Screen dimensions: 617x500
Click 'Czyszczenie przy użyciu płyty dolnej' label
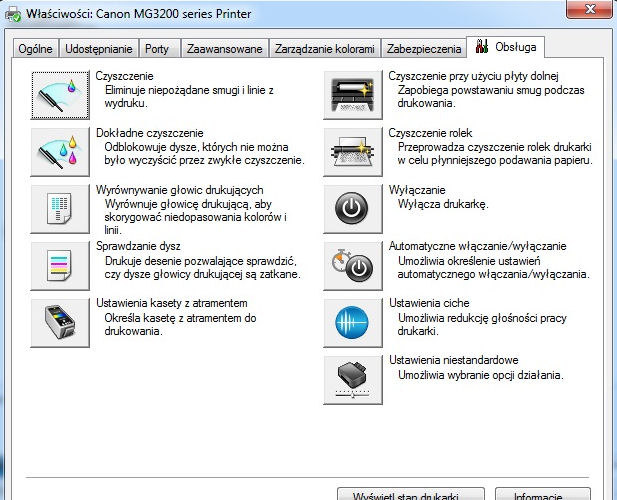473,76
